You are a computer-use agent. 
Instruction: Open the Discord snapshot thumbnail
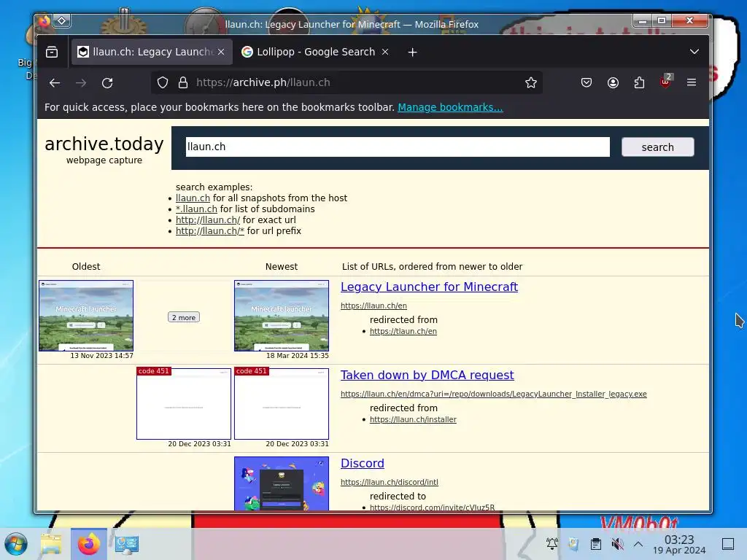(282, 483)
